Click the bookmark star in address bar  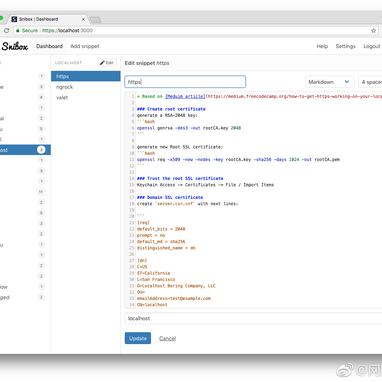pos(374,30)
